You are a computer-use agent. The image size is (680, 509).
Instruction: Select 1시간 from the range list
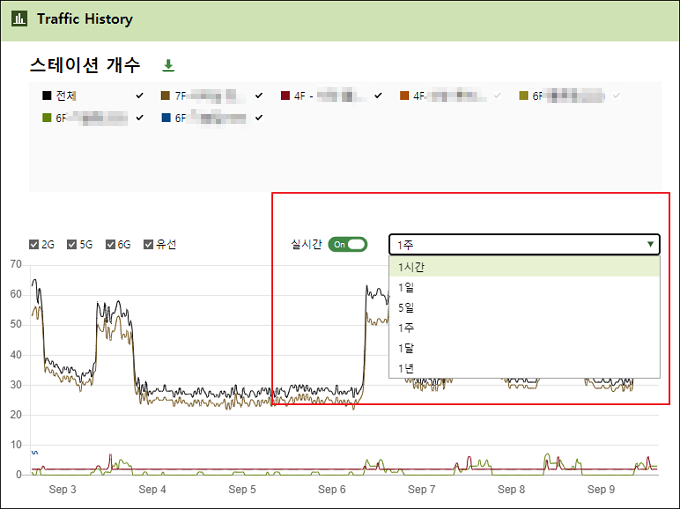click(524, 267)
